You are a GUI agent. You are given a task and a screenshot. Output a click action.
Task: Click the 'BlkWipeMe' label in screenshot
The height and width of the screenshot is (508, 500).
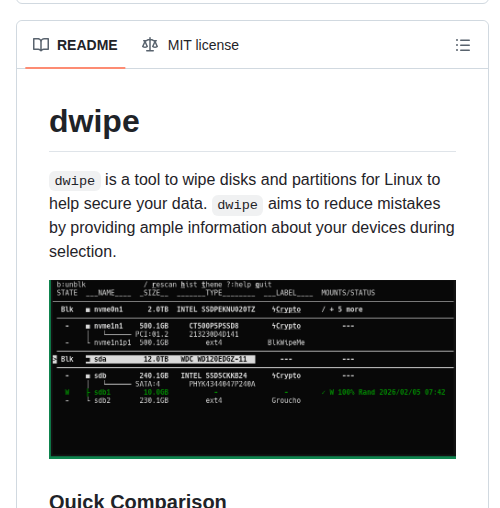click(x=286, y=343)
